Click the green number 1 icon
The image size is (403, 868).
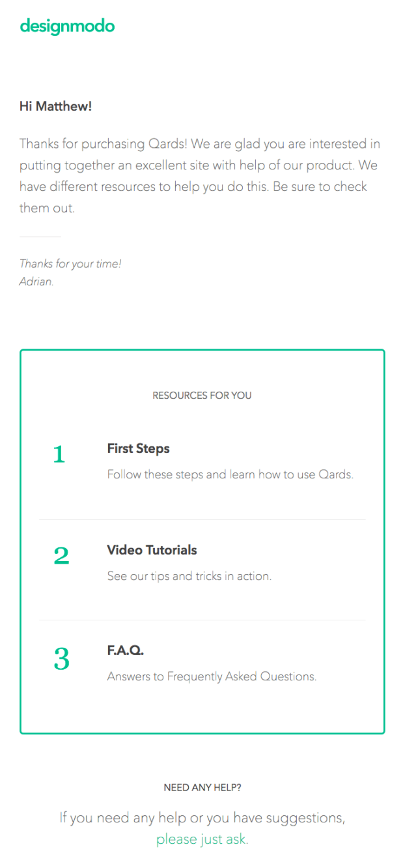[59, 454]
